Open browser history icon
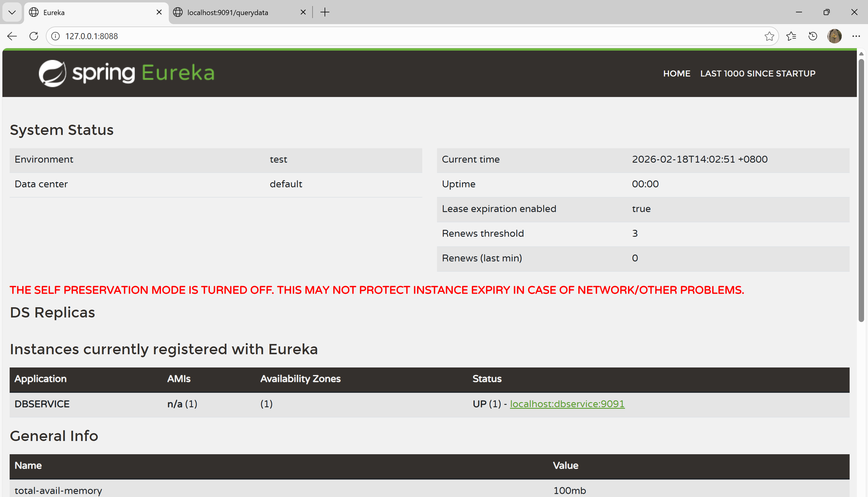 tap(813, 36)
